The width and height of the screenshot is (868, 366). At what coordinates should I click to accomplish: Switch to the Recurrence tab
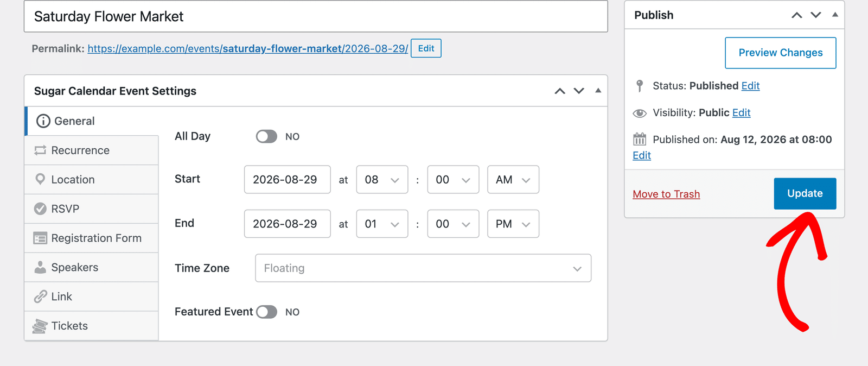point(91,150)
